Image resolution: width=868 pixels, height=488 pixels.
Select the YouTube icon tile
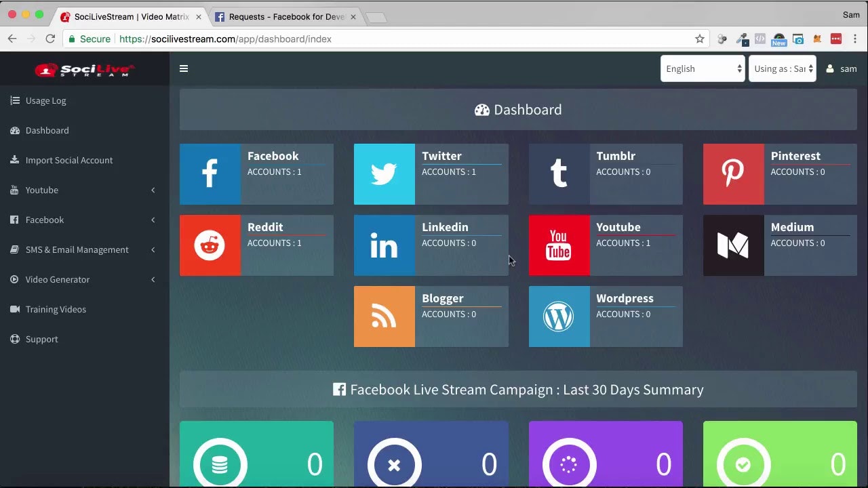point(559,245)
